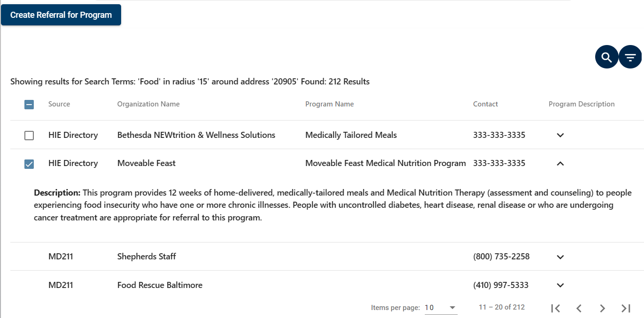Open the search icon
644x318 pixels.
[606, 56]
